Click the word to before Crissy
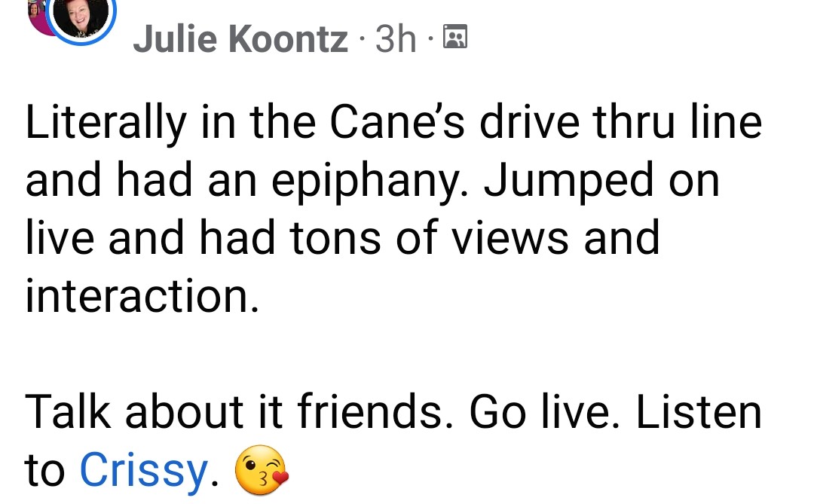The width and height of the screenshot is (814, 504). pos(44,472)
